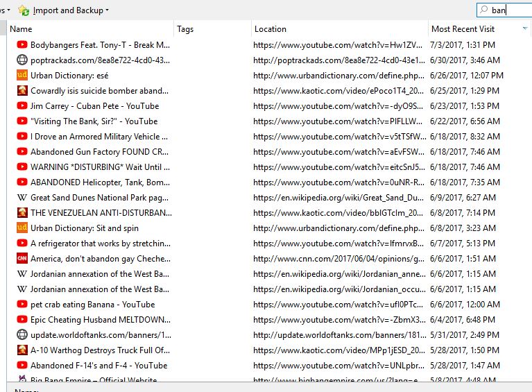Click the '5/31/2017, 2:49 PM' visit date
The width and height of the screenshot is (532, 392).
tap(465, 335)
